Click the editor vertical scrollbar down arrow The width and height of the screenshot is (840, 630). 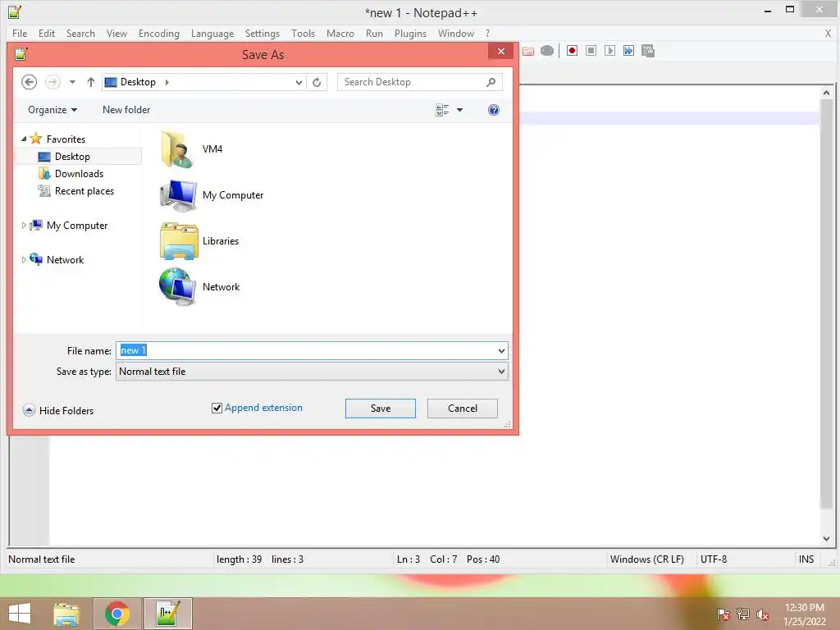(x=827, y=538)
